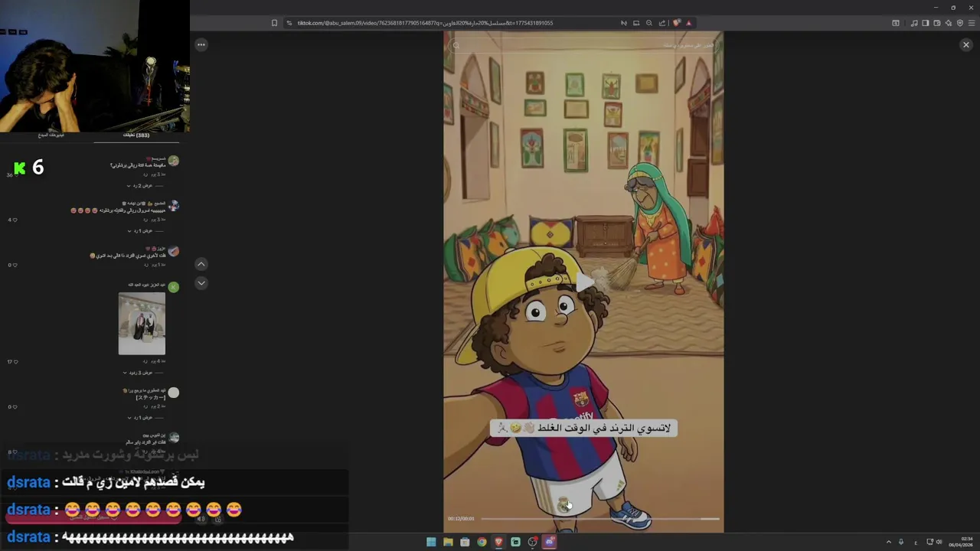Viewport: 980px width, 551px height.
Task: Click the video time label 00:12
Action: pyautogui.click(x=461, y=519)
